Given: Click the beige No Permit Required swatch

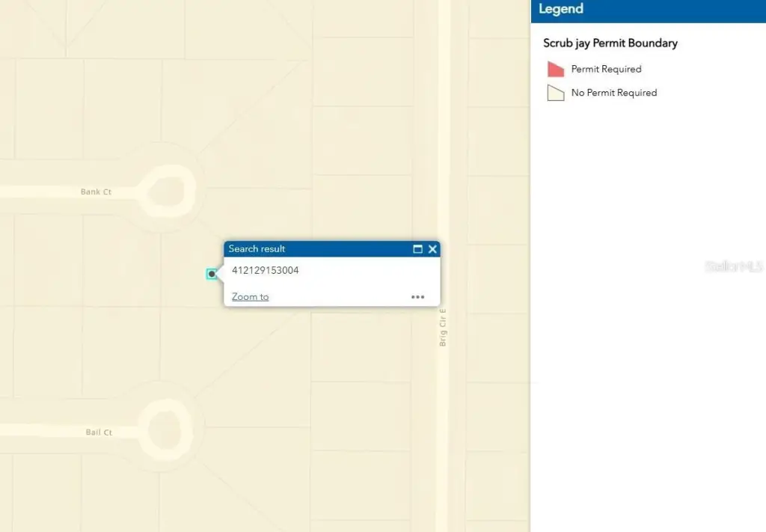Looking at the screenshot, I should point(555,94).
